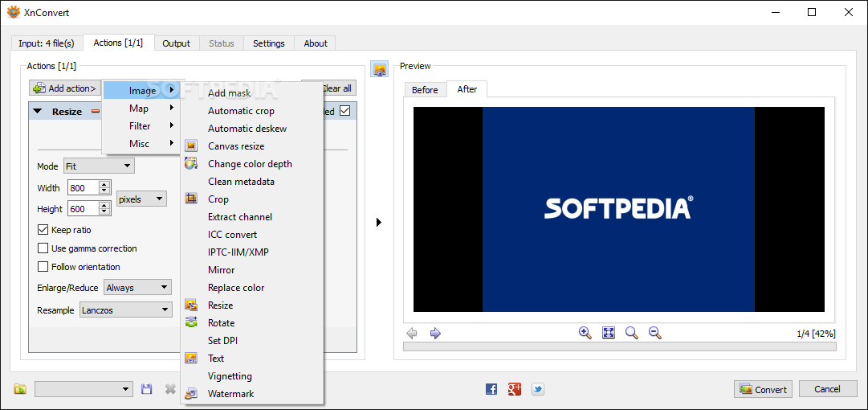Choose Text action from menu

252,359
